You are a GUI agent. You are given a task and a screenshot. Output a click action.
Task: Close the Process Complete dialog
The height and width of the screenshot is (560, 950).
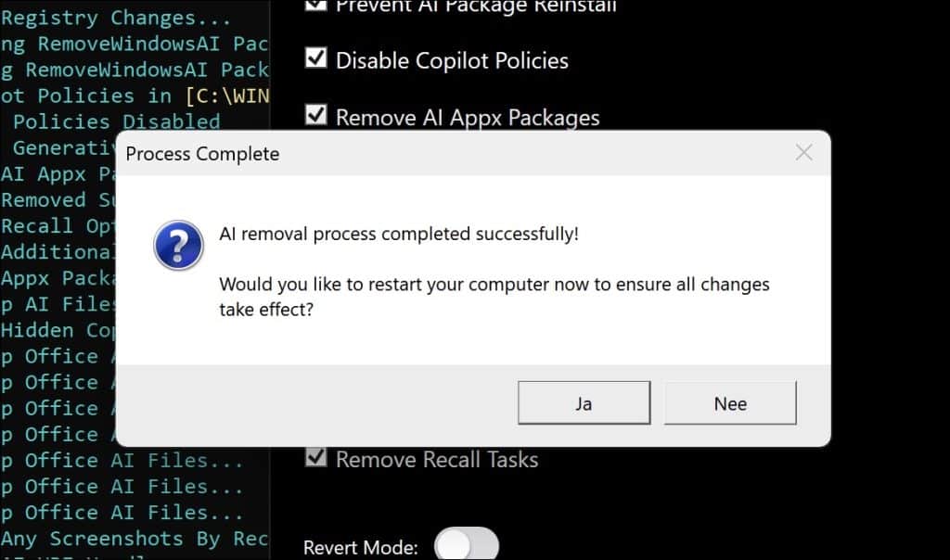[x=803, y=153]
